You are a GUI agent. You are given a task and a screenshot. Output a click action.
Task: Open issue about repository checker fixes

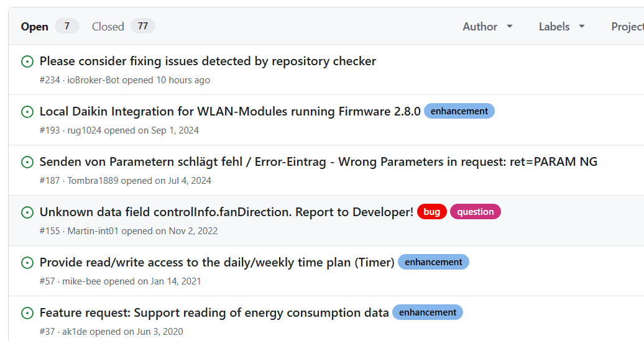tap(208, 61)
